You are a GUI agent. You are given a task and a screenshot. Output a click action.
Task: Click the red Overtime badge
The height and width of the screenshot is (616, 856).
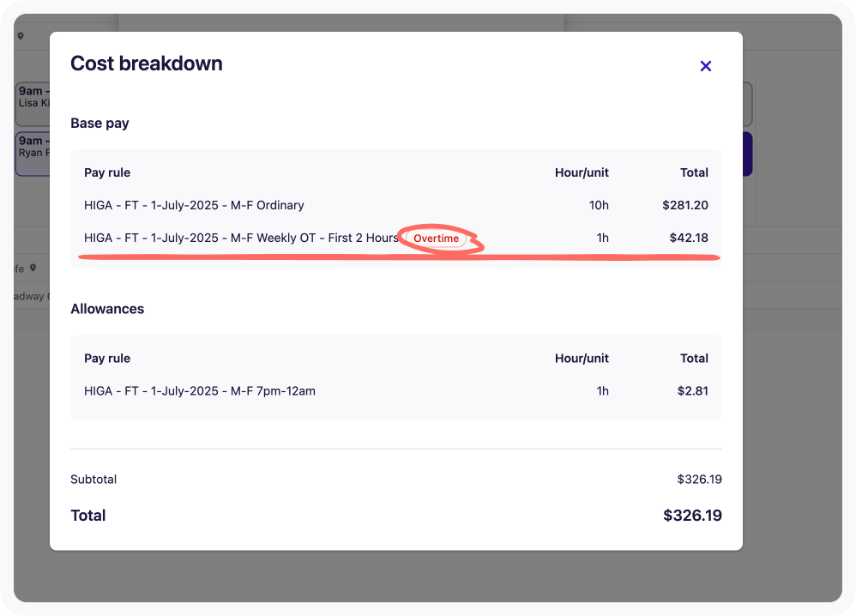[x=437, y=239]
